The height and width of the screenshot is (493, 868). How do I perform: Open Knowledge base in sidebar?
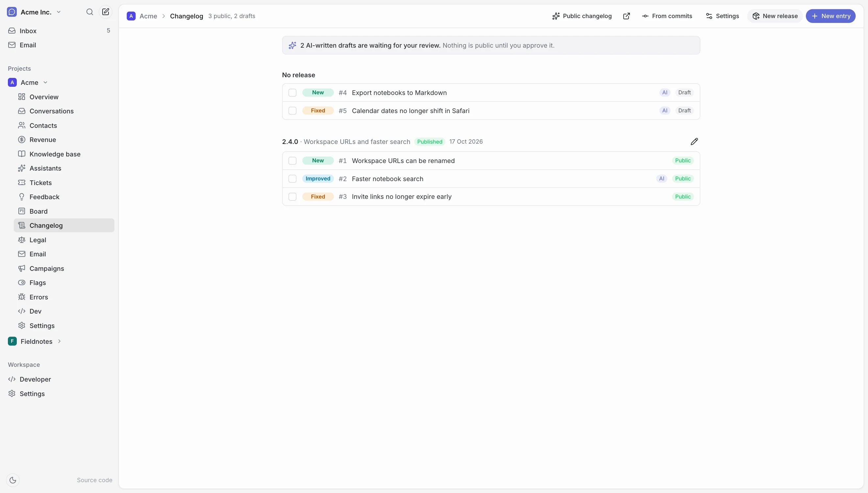pyautogui.click(x=64, y=154)
